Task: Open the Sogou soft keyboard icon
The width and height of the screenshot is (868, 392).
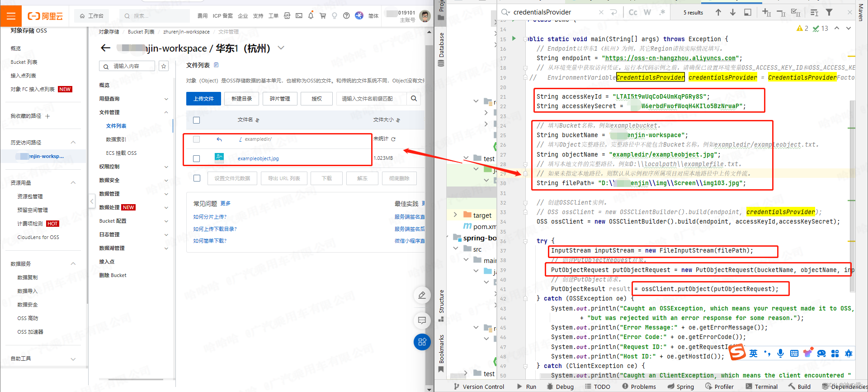Action: pos(794,353)
